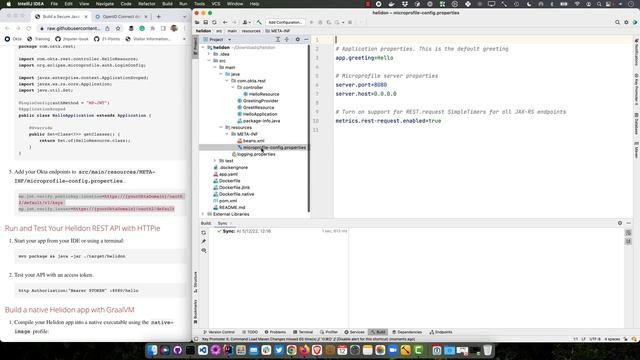Open Project panel options gear
The width and height of the screenshot is (640, 360).
pyautogui.click(x=298, y=40)
